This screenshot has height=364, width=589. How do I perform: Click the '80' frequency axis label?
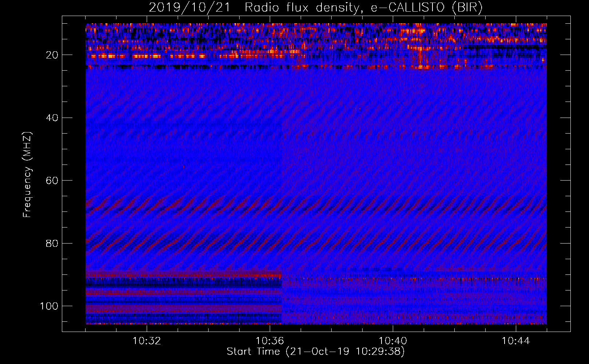[52, 244]
